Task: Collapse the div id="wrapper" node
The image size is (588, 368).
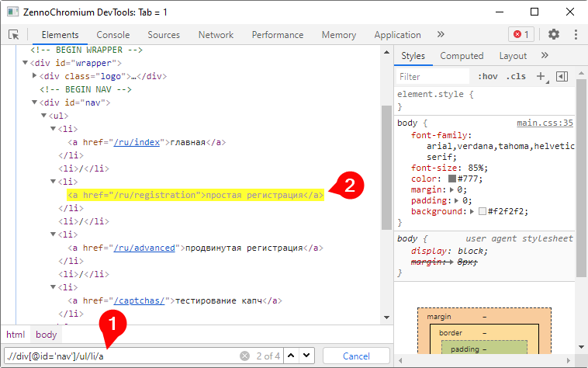Action: point(26,63)
